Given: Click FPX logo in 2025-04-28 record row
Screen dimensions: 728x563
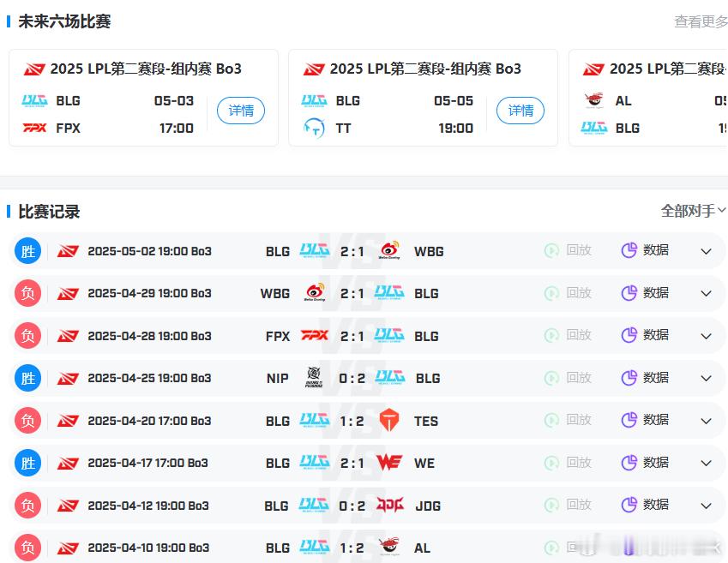Looking at the screenshot, I should [x=315, y=335].
